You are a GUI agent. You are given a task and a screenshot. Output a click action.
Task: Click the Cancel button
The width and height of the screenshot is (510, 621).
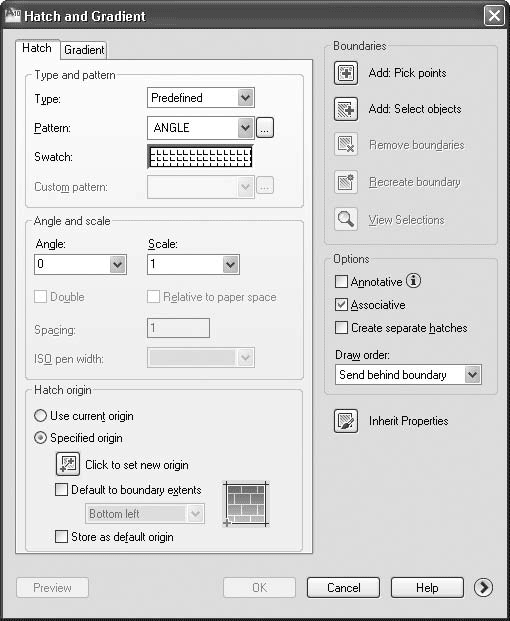tap(343, 587)
